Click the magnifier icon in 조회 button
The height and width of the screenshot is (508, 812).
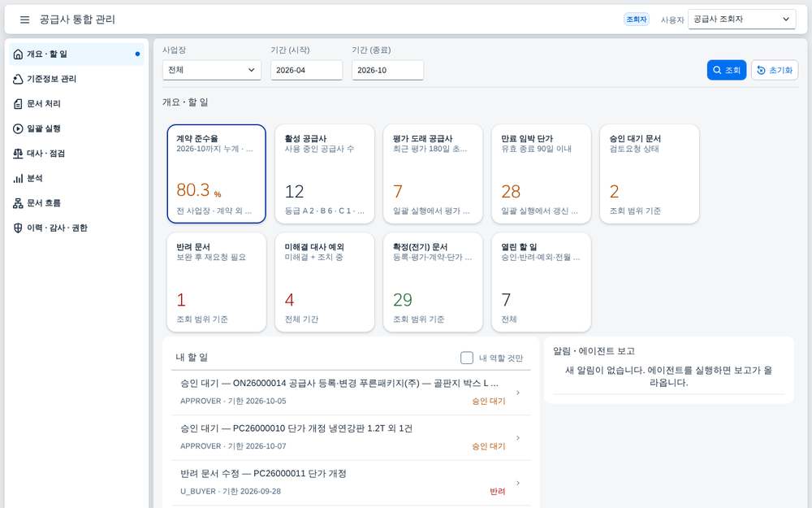pos(717,70)
